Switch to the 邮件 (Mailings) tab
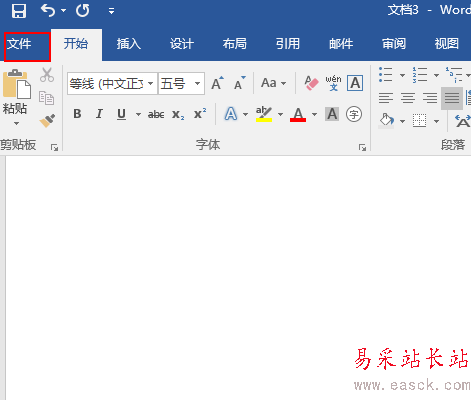 pos(341,44)
